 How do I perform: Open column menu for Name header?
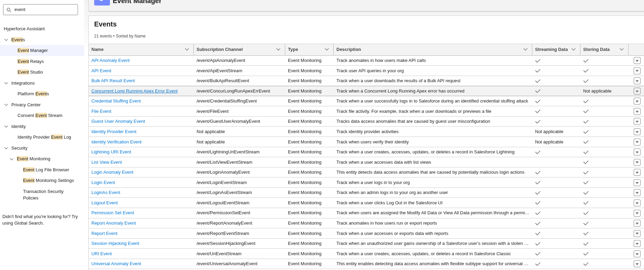click(x=187, y=50)
